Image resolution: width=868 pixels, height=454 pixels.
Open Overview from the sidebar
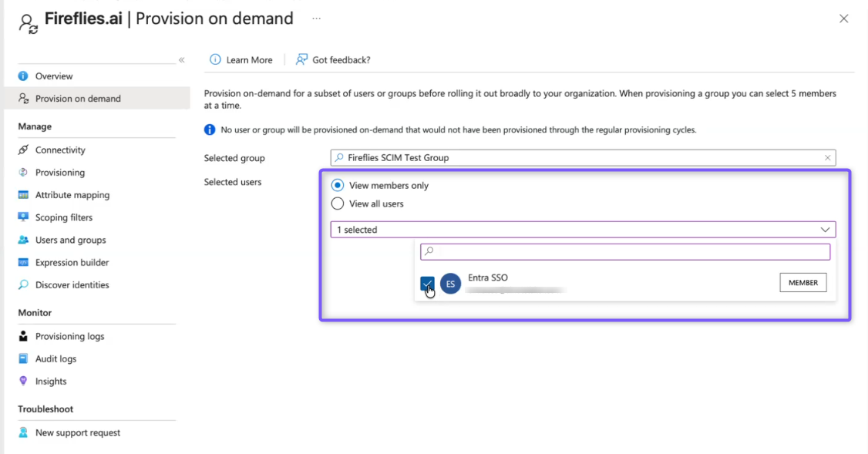point(54,76)
